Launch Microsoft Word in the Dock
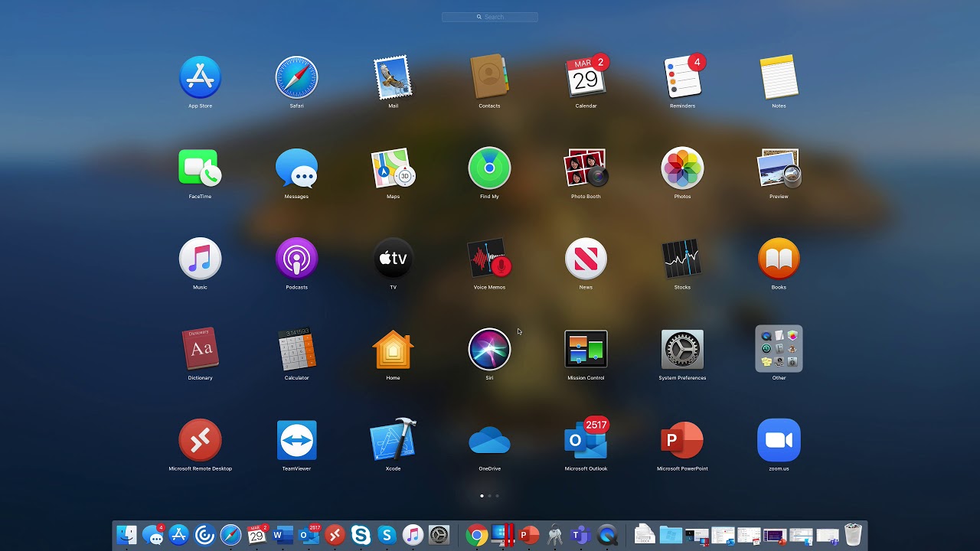This screenshot has height=551, width=980. 283,534
